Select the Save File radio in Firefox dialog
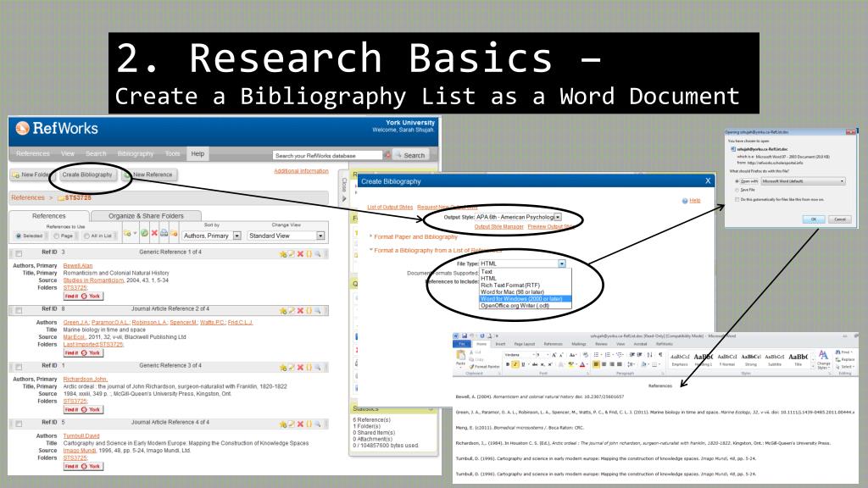This screenshot has height=488, width=868. coord(737,190)
